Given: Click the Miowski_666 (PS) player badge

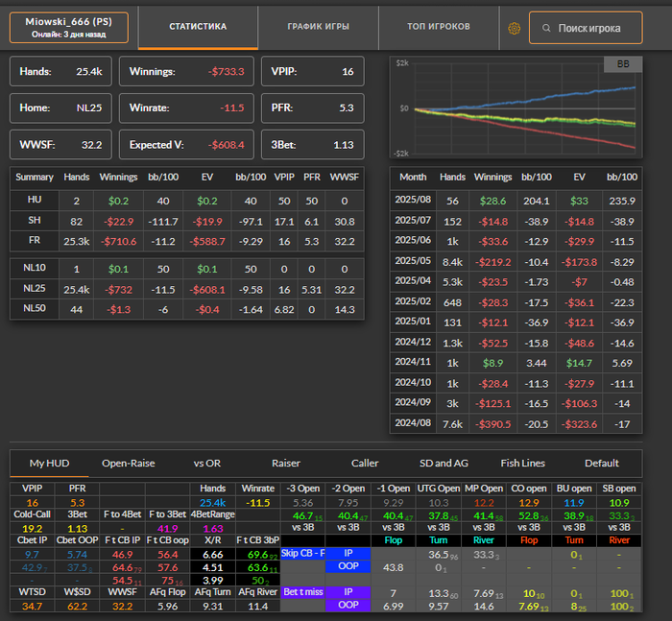Looking at the screenshot, I should [69, 28].
